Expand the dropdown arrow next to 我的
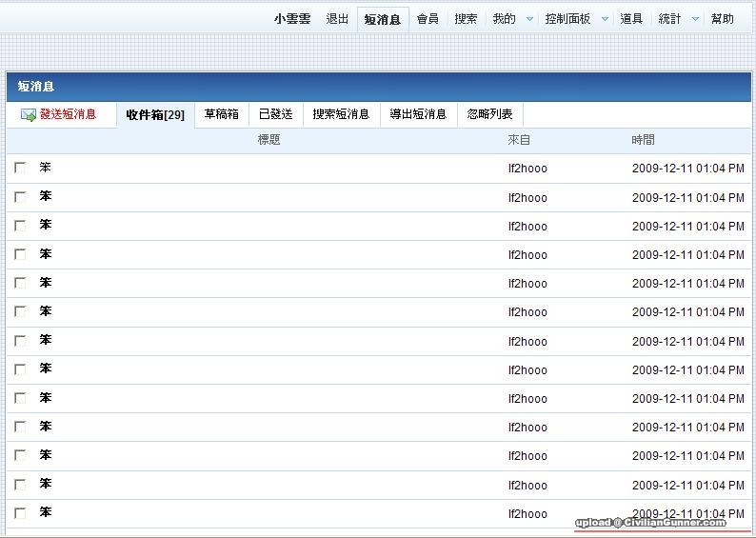Screen dimensions: 756x538 click(530, 19)
